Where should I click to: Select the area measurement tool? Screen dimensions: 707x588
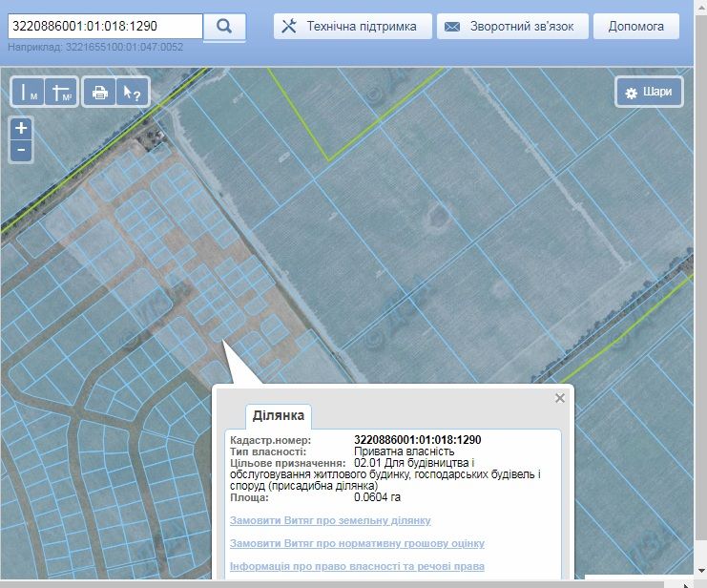coord(62,92)
